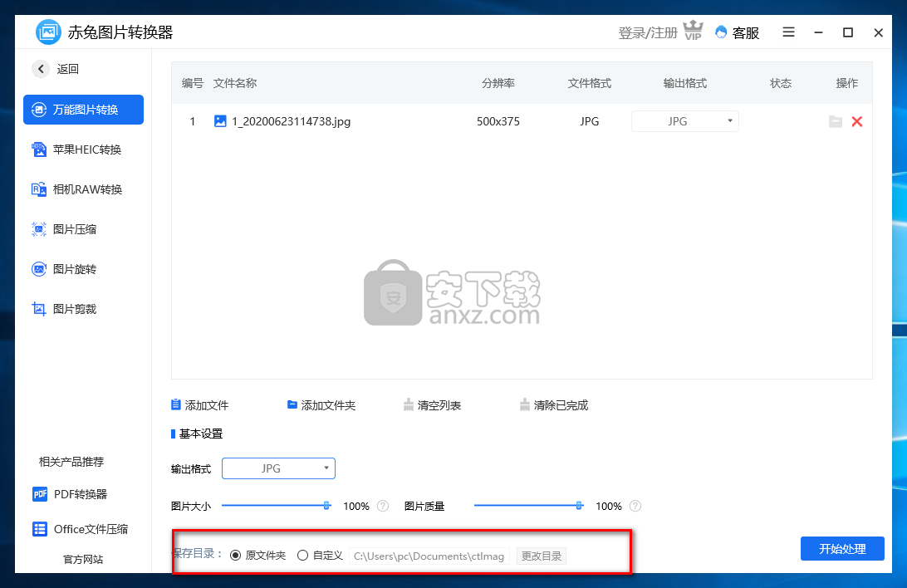Open the 基本设置 输出格式 JPG dropdown

(278, 468)
